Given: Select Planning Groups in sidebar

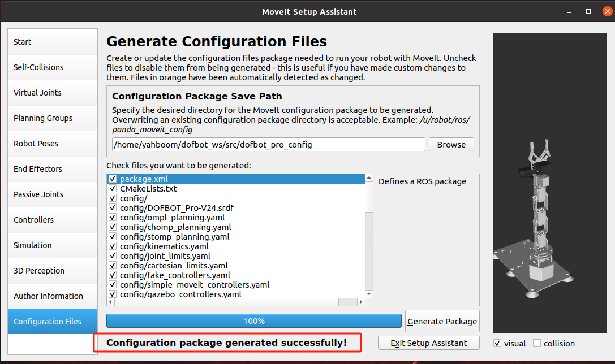Looking at the screenshot, I should click(x=53, y=118).
